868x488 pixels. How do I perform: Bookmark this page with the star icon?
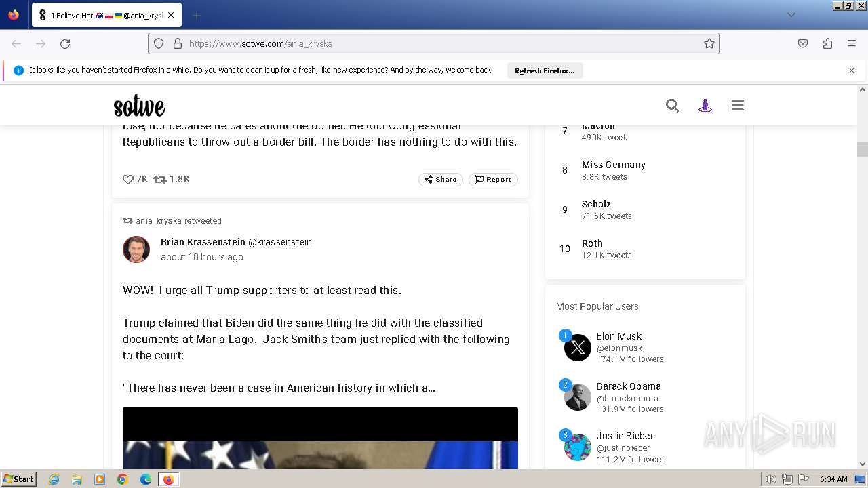709,43
